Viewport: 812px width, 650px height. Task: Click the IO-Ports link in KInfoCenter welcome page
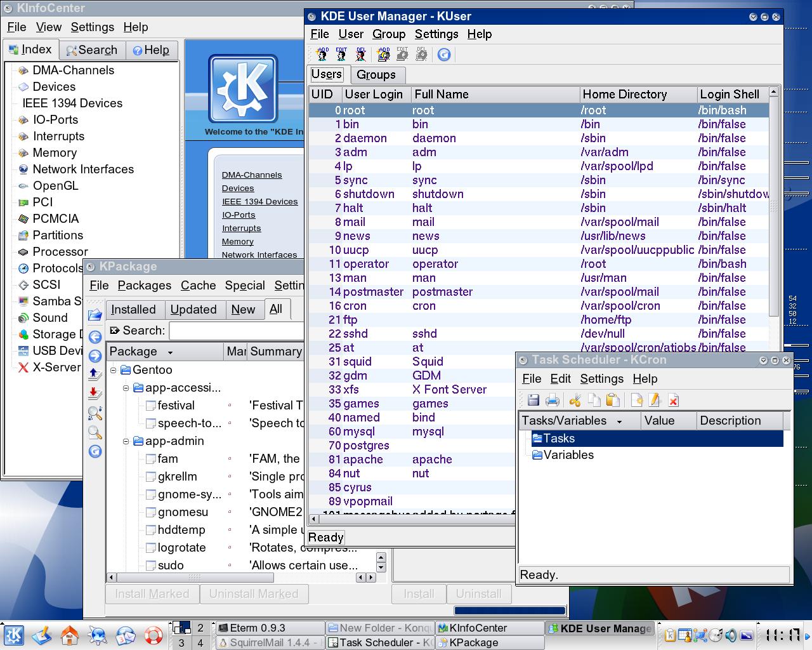coord(239,215)
